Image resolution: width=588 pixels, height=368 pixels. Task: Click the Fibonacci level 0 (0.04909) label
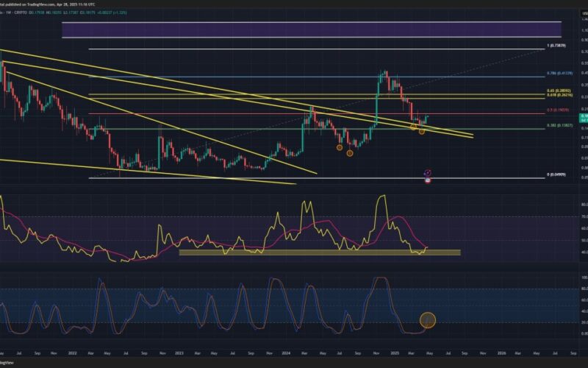(556, 174)
